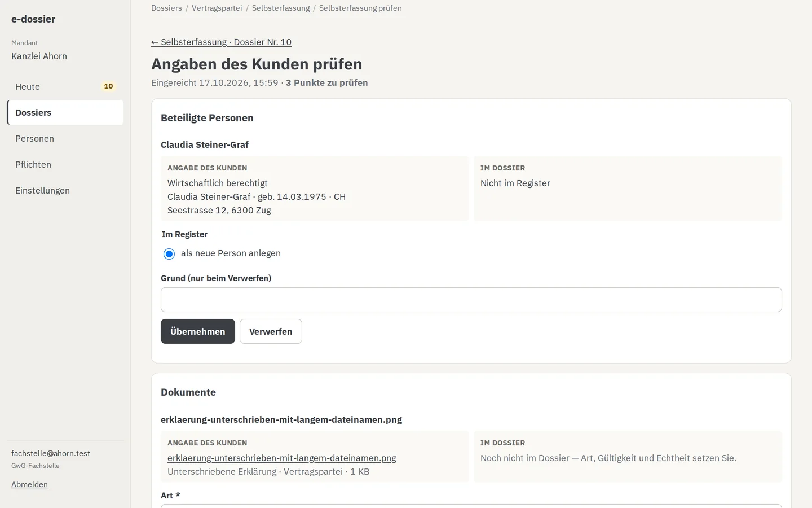The height and width of the screenshot is (508, 812).
Task: Open the Dossiers sidebar item
Action: [65, 112]
